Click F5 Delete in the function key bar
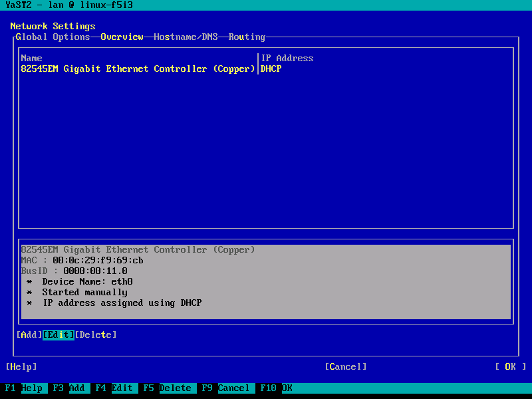The image size is (532, 399). pyautogui.click(x=168, y=388)
